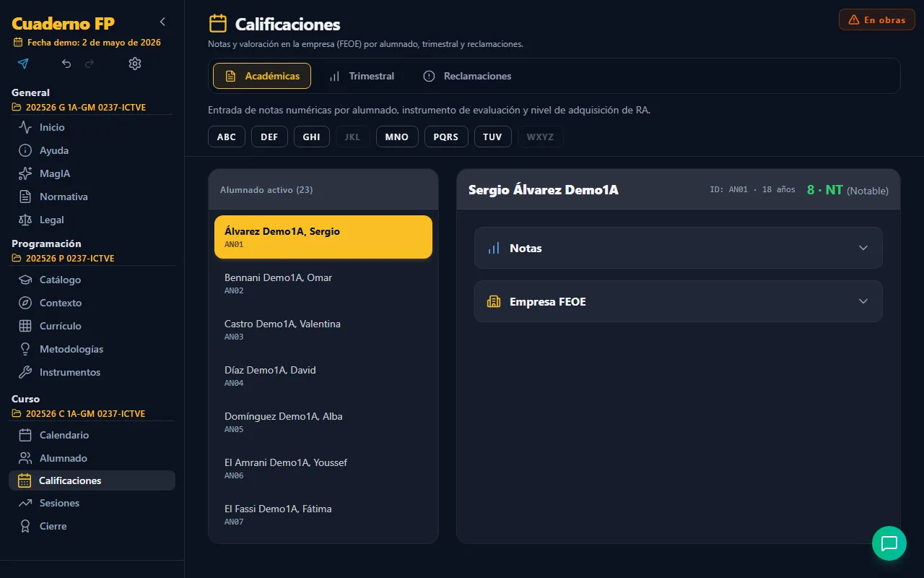Screen dimensions: 924x578
Task: Expand the Notas section
Action: (679, 248)
